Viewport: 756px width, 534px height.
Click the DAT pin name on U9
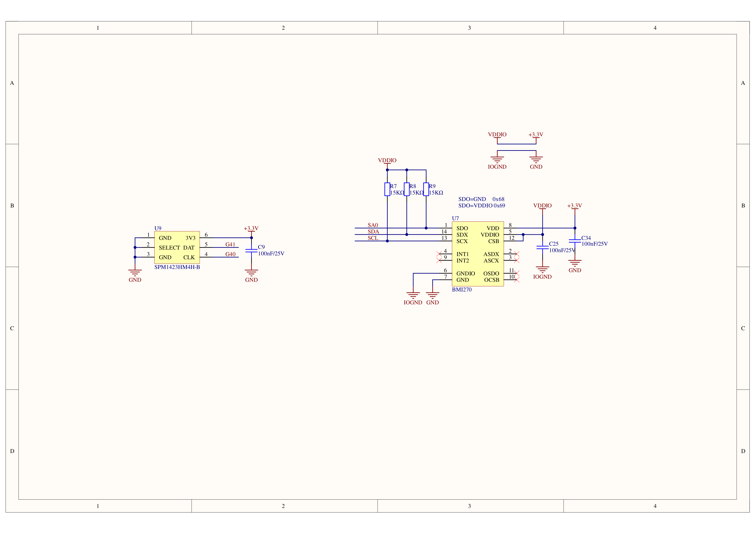click(x=189, y=248)
